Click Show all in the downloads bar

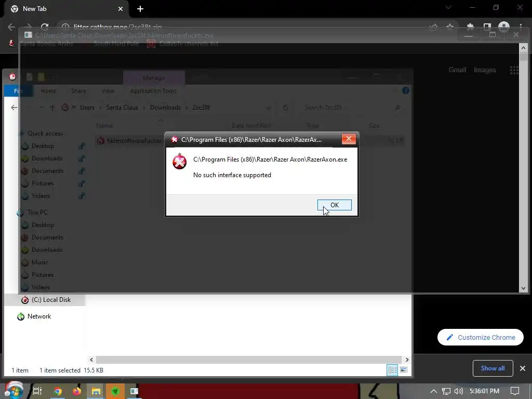tap(493, 368)
